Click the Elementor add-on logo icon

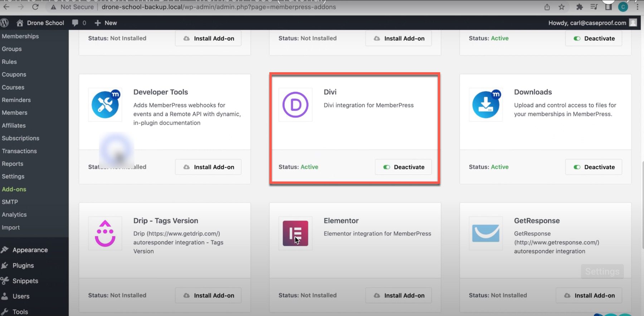(x=295, y=233)
